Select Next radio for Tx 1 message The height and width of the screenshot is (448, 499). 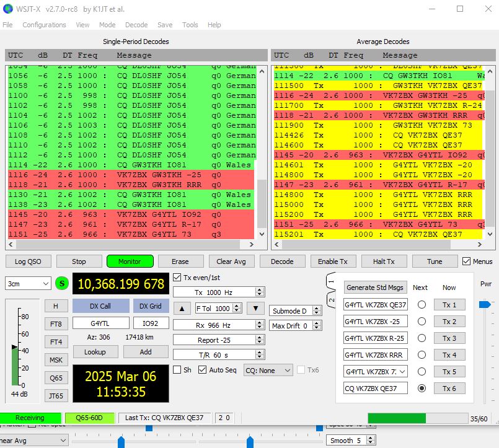422,304
